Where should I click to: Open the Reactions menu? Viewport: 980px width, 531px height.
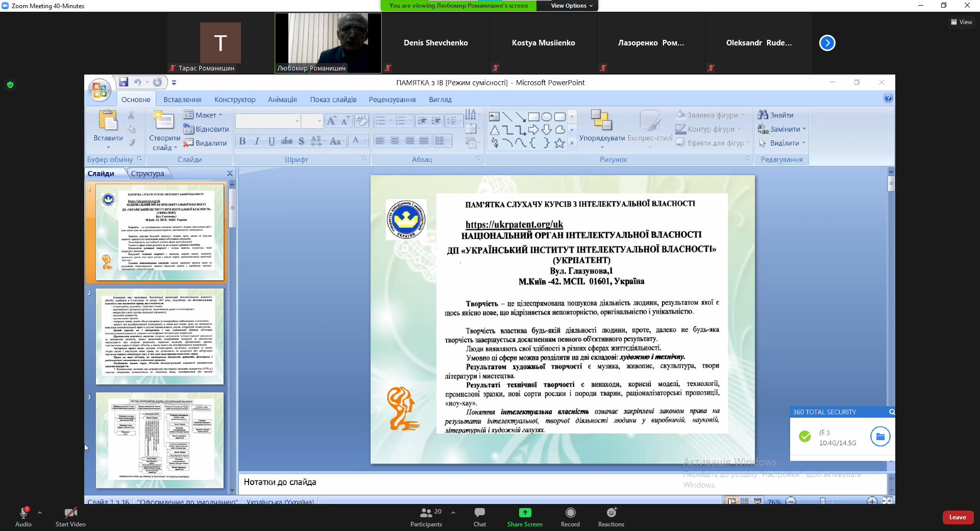coord(611,513)
